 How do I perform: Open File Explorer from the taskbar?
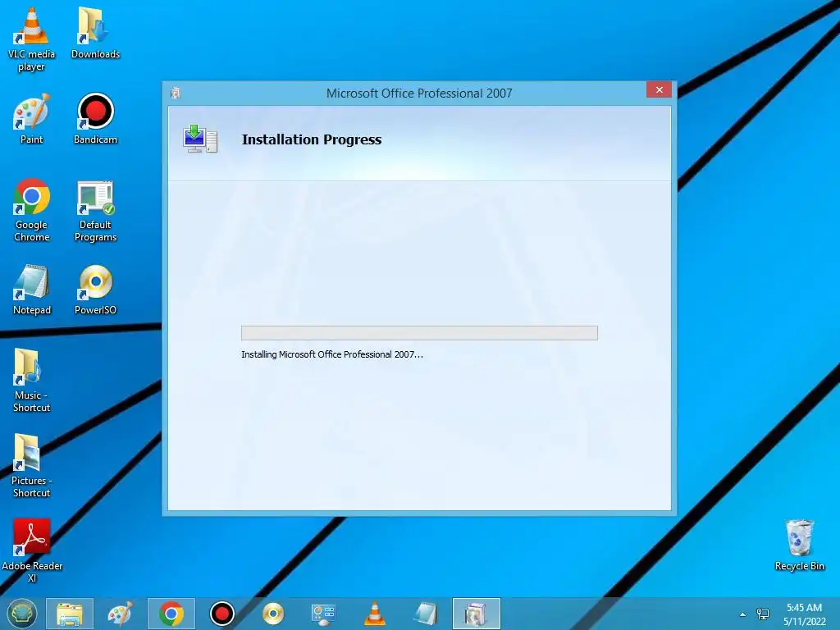click(x=70, y=614)
